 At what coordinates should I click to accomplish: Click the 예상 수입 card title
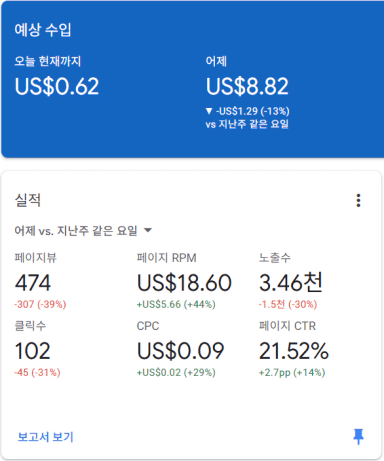43,30
